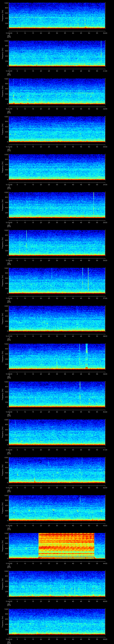Viewport: 114px width, 644px height.
Task: Click the 10:32:00 start time label
Action: coord(9,147)
